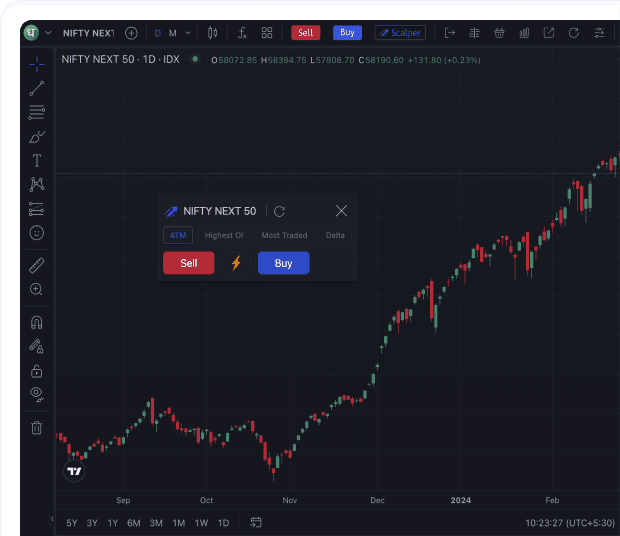This screenshot has width=620, height=536.
Task: Click the Buy button in scalper popup
Action: pos(284,263)
